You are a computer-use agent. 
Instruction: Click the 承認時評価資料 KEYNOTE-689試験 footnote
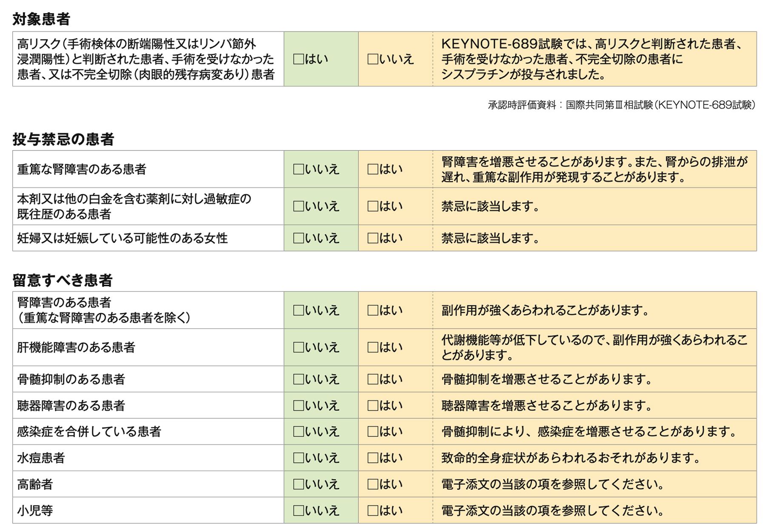click(622, 105)
